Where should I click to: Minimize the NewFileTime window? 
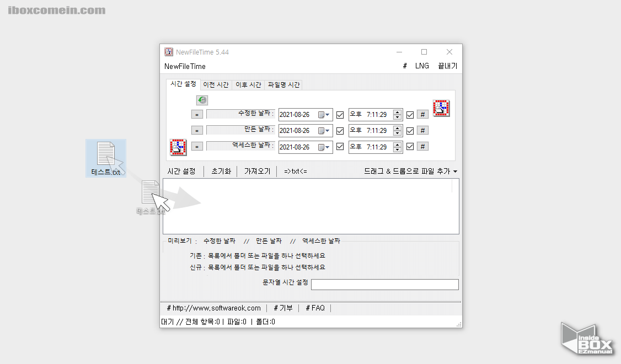[x=399, y=52]
